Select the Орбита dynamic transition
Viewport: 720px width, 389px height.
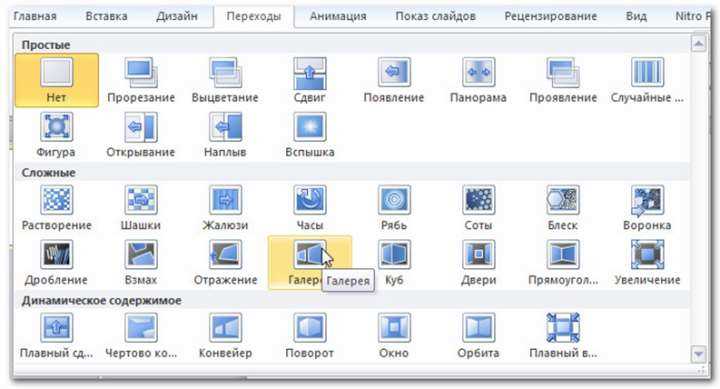[x=478, y=336]
